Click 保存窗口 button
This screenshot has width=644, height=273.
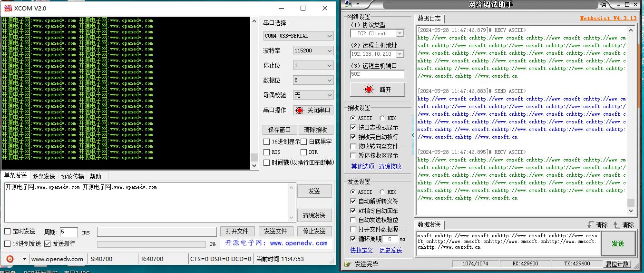pos(280,130)
